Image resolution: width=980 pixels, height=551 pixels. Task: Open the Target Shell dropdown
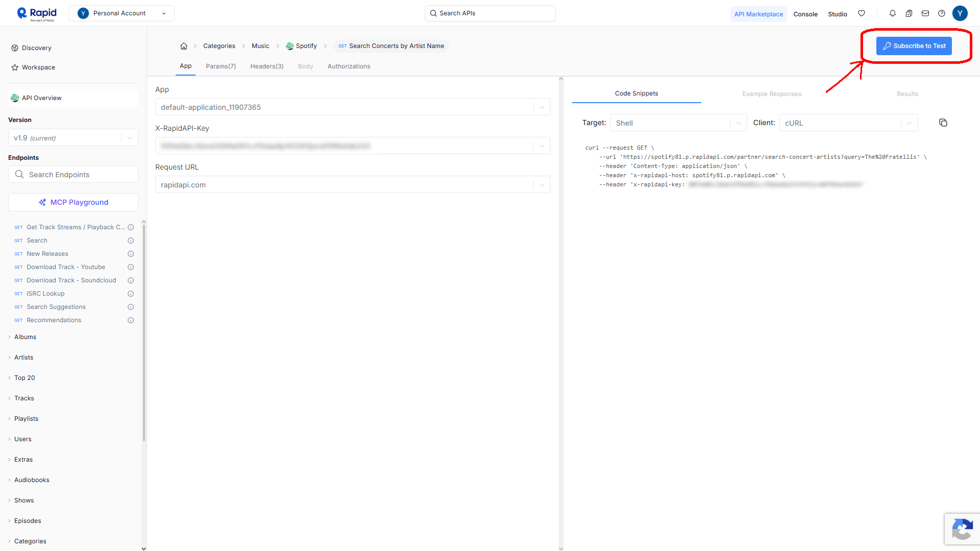click(678, 123)
